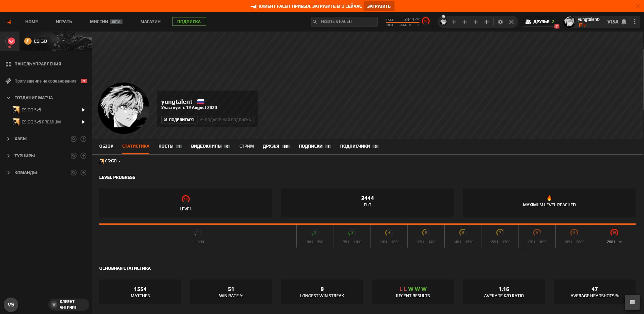Open the party leader avatar in the party bar
The height and width of the screenshot is (314, 644).
(444, 21)
